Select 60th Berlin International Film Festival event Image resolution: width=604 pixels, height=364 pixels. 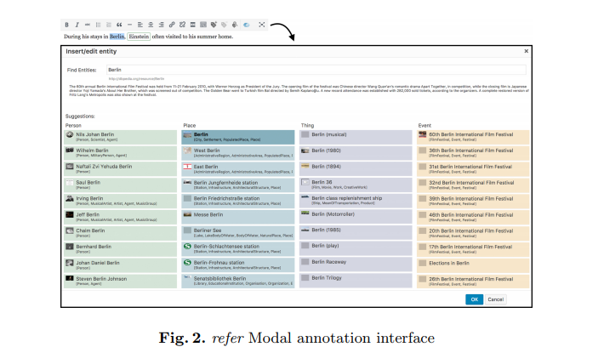coord(473,137)
